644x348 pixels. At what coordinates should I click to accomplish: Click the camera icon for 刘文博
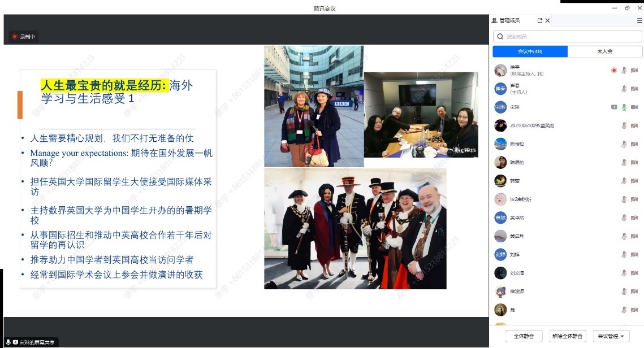634,273
